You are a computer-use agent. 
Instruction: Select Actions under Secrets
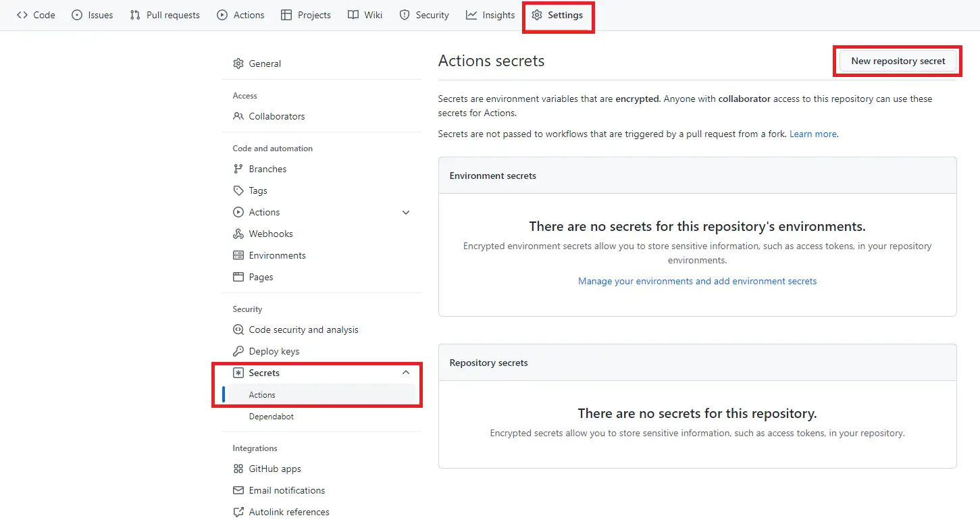[262, 395]
